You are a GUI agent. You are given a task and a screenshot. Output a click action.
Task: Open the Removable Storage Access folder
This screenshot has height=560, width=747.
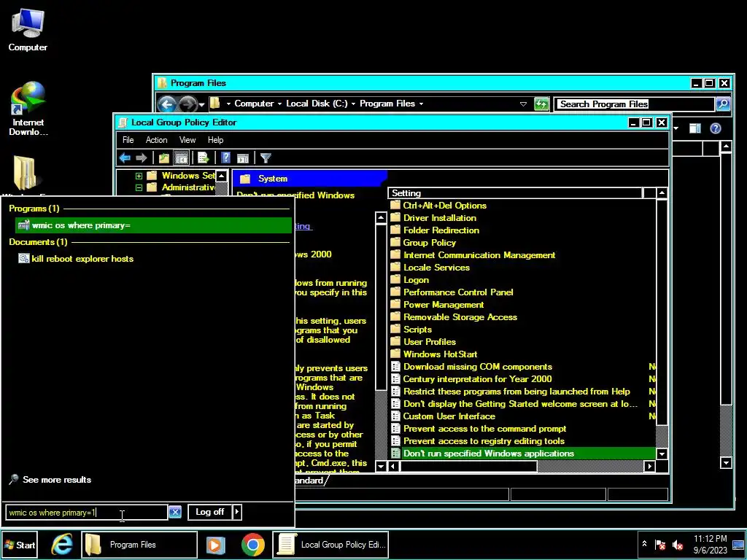click(454, 316)
